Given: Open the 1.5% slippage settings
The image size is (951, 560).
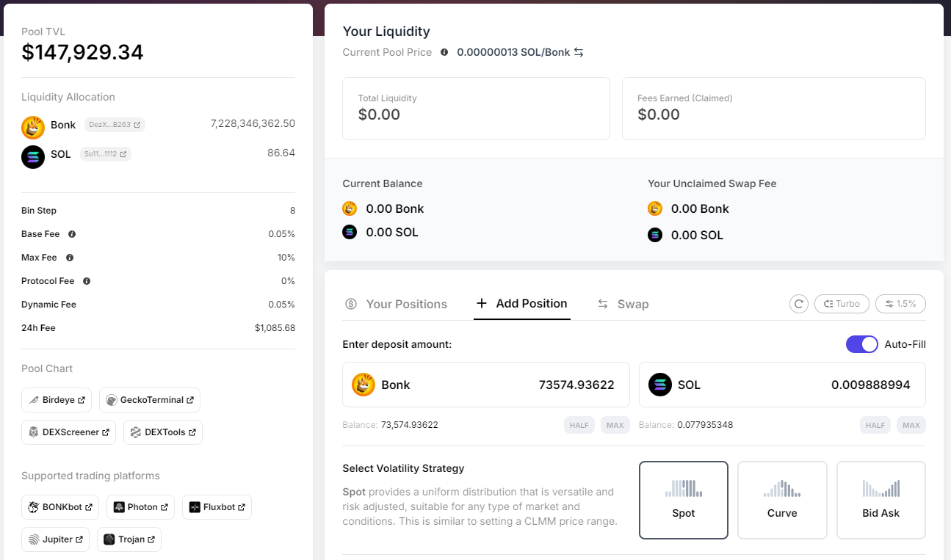Looking at the screenshot, I should (900, 304).
